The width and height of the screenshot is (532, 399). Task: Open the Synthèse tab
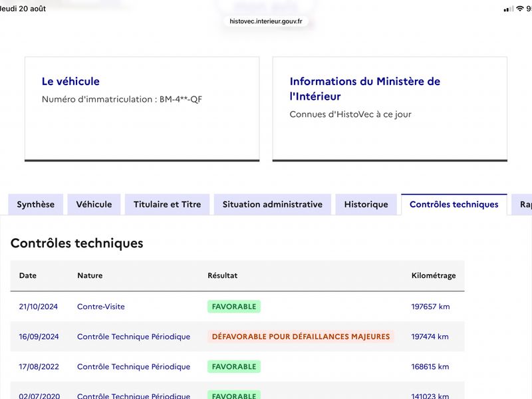[x=36, y=204]
